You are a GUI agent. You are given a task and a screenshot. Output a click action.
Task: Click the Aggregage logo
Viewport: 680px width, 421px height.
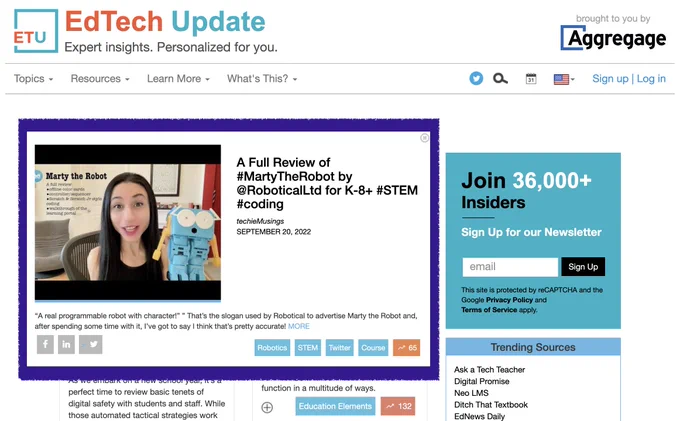613,38
